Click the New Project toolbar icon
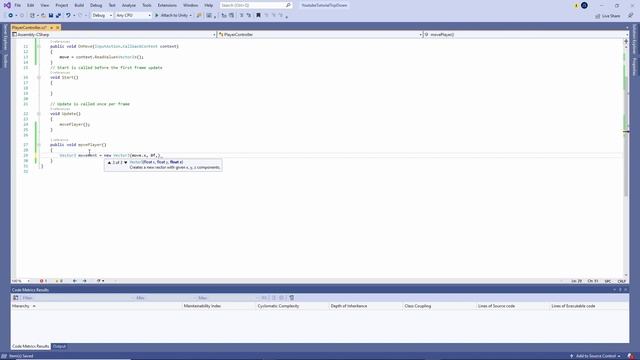This screenshot has height=360, width=640. point(32,16)
